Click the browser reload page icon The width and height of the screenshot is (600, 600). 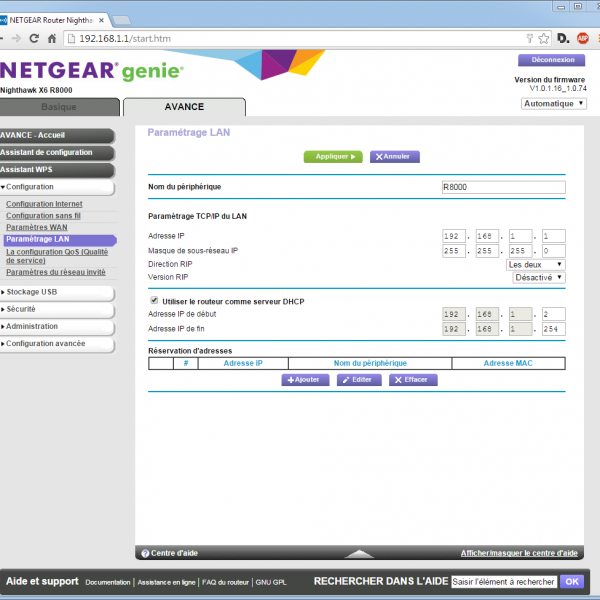pos(34,38)
